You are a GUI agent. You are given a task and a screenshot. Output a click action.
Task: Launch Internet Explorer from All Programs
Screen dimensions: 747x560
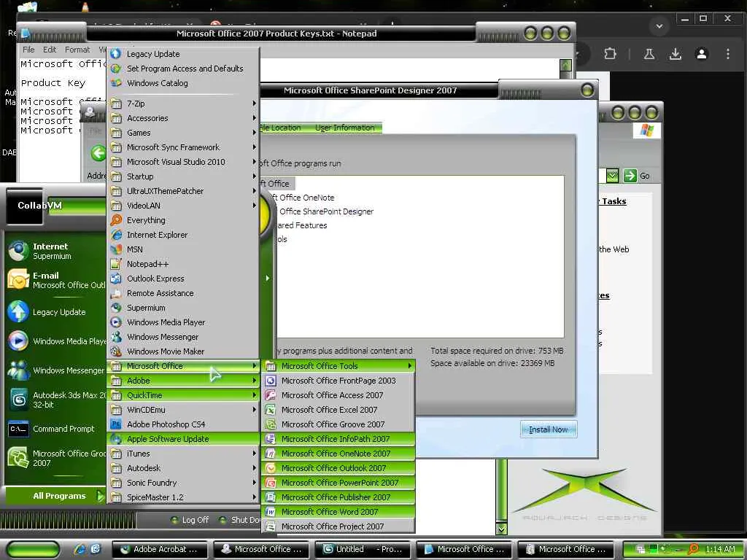click(183, 235)
